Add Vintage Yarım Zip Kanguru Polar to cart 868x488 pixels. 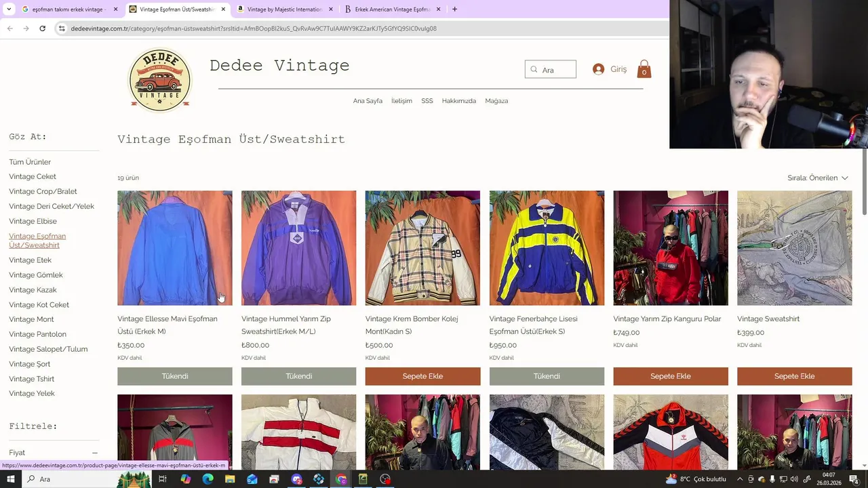671,376
